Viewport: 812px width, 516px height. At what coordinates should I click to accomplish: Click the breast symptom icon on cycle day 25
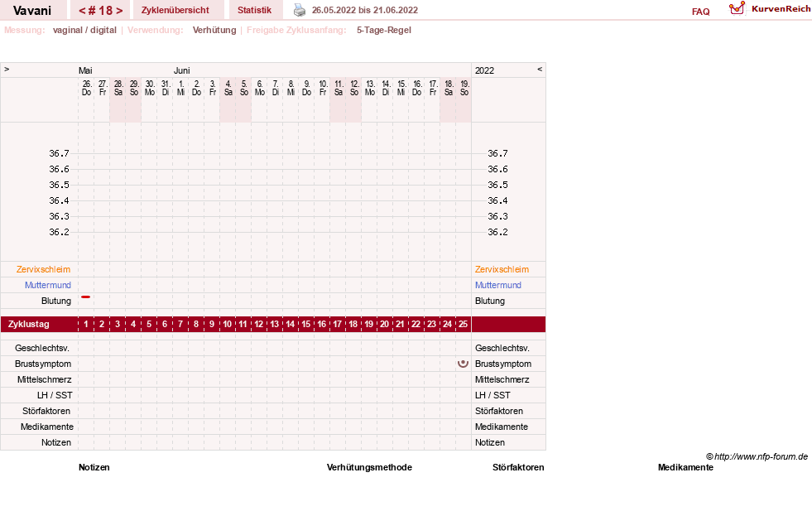click(463, 364)
